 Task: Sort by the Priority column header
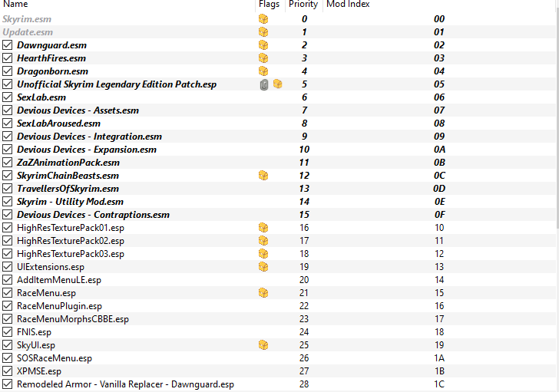[x=304, y=5]
